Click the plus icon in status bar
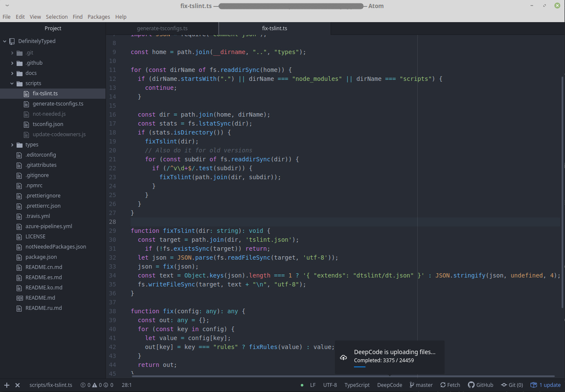 pos(6,385)
